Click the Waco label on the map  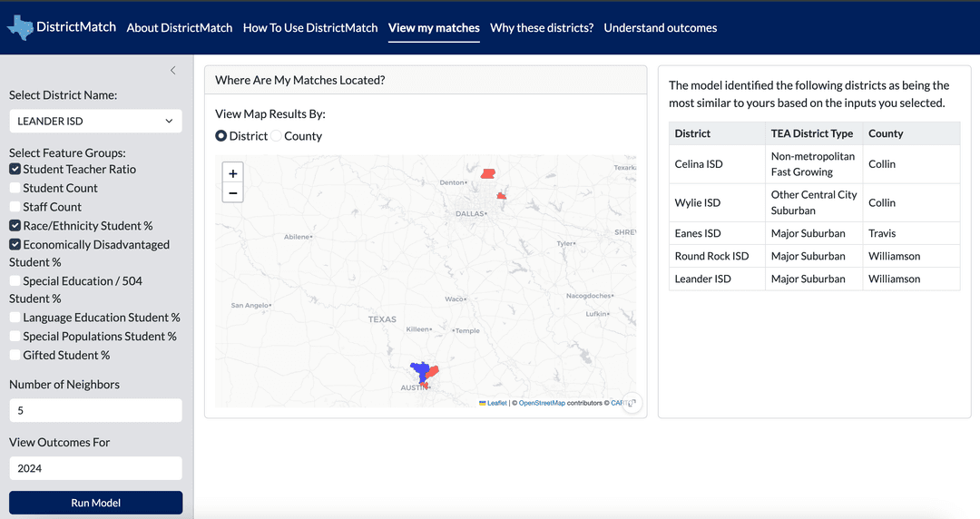click(x=455, y=299)
